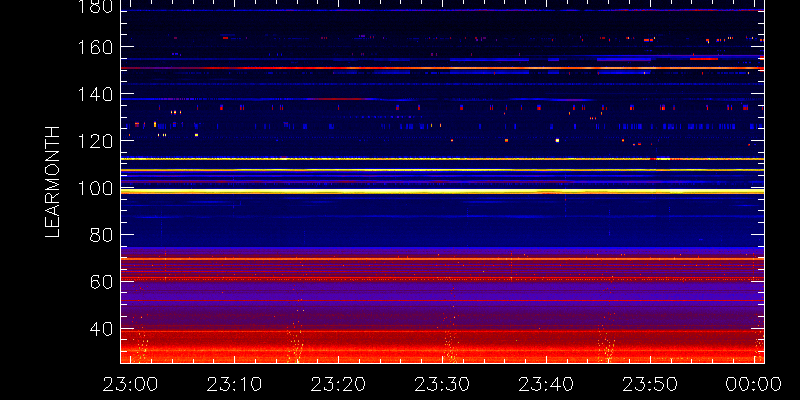Click the 23:40 time axis label
This screenshot has height=400, width=800.
point(546,384)
